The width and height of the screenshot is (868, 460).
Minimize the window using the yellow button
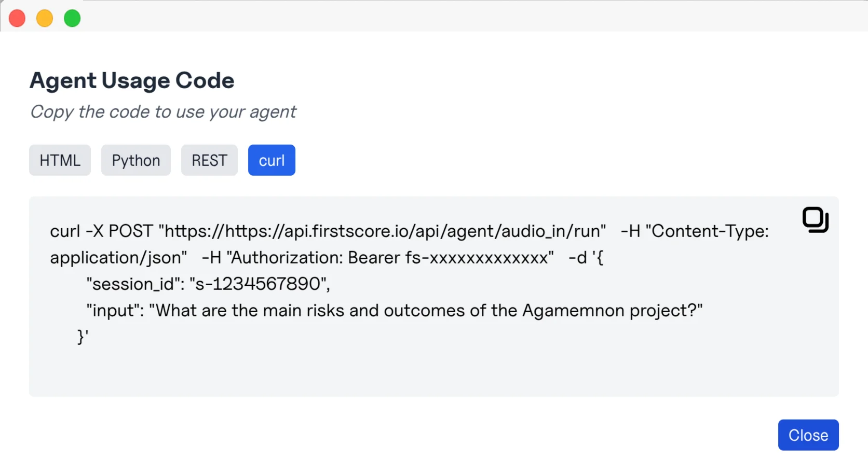tap(45, 18)
